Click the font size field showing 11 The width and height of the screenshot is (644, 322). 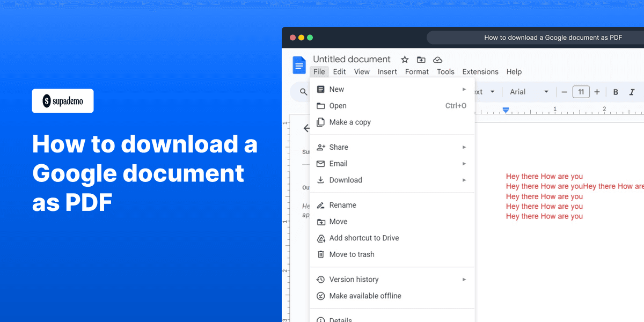point(581,92)
